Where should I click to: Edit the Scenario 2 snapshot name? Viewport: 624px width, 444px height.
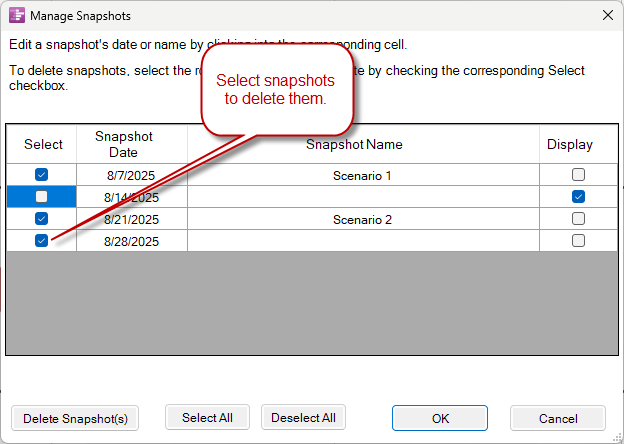(363, 218)
